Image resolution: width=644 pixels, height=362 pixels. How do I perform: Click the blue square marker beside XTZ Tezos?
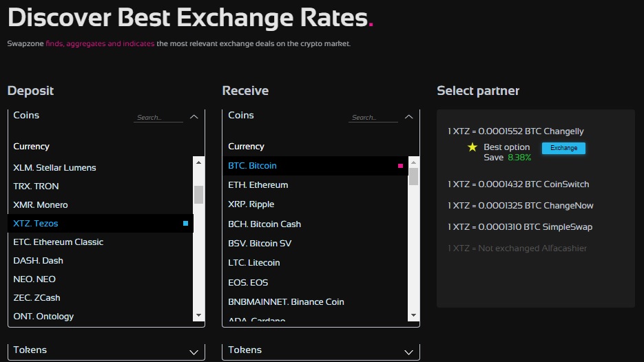pos(185,223)
